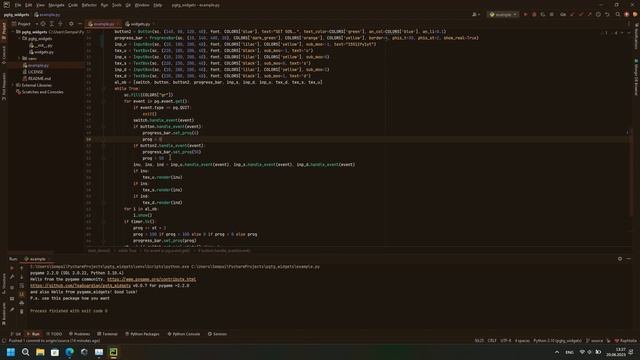640x360 pixels.
Task: Open the Windows Start menu
Action: pyautogui.click(x=11, y=352)
